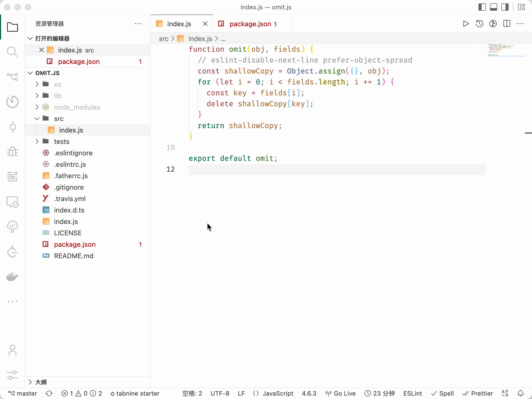Viewport: 532px width, 399px height.
Task: Synchronize changes with the status bar sync icon
Action: click(49, 393)
